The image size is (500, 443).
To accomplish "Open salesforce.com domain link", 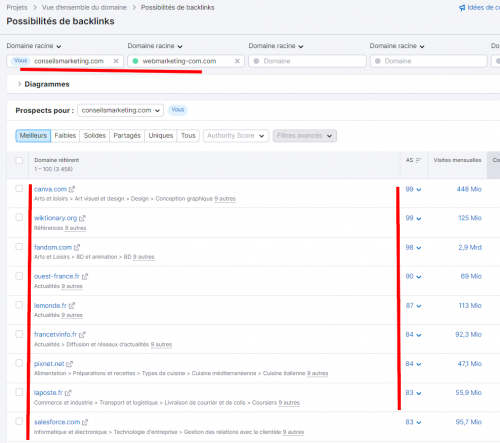I will (x=57, y=422).
